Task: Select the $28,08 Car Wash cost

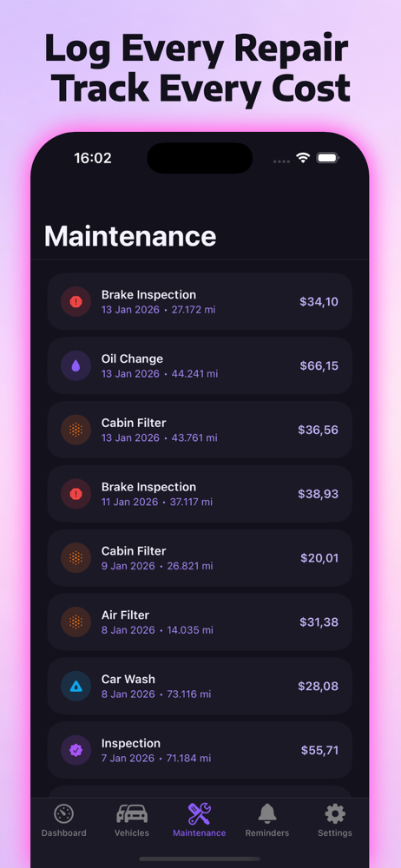Action: pyautogui.click(x=318, y=687)
